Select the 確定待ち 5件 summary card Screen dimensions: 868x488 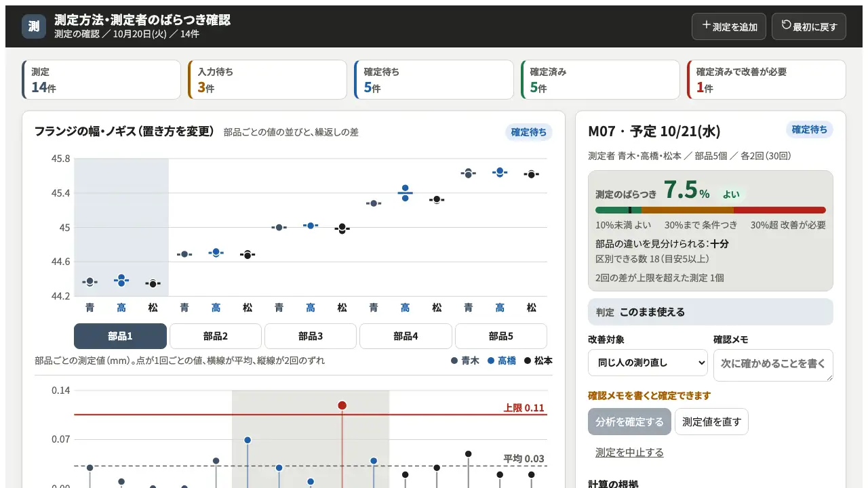[x=434, y=80]
